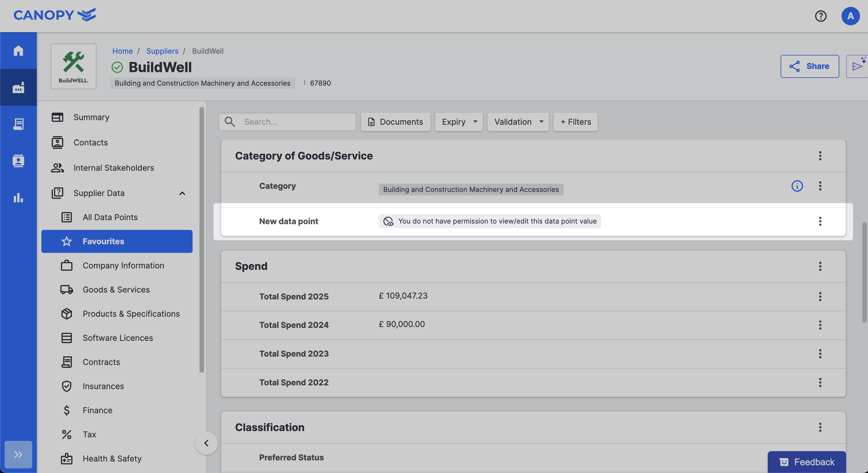Viewport: 868px width, 473px height.
Task: Open the Feedback button
Action: (807, 462)
